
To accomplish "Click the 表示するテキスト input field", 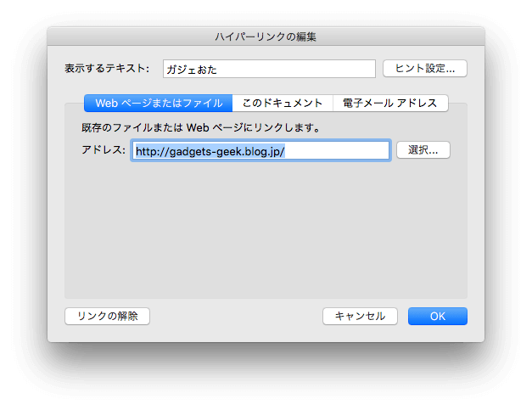I will pyautogui.click(x=269, y=69).
